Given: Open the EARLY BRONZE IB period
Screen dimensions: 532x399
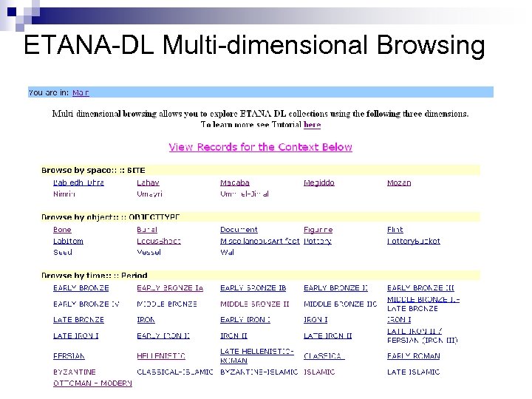Looking at the screenshot, I should click(253, 288).
